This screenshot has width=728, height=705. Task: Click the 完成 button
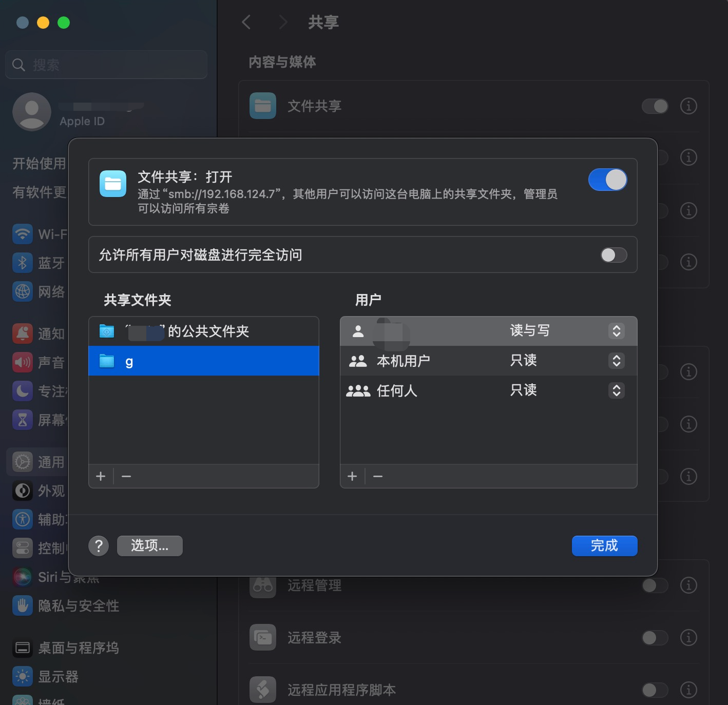604,546
